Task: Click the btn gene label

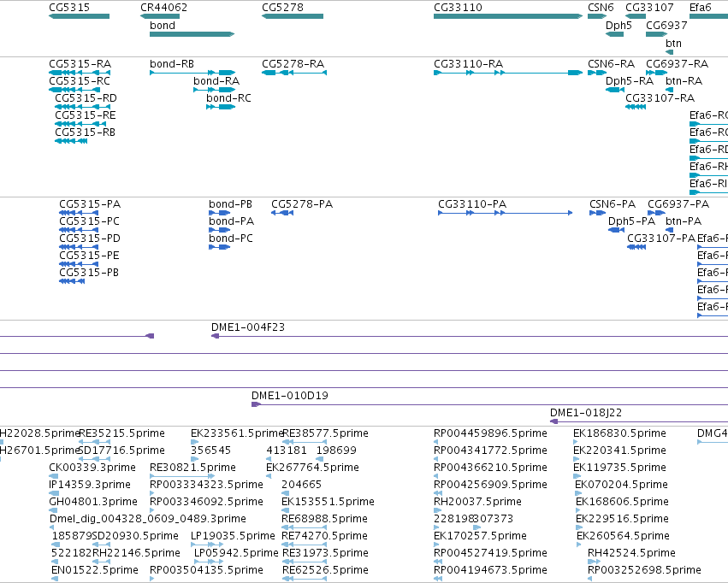Action: point(673,44)
